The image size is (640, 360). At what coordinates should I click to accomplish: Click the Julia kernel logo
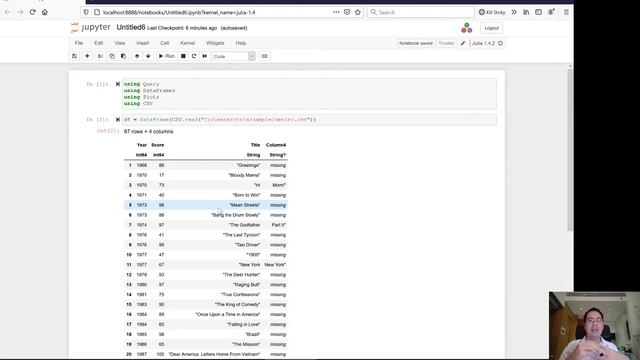467,28
